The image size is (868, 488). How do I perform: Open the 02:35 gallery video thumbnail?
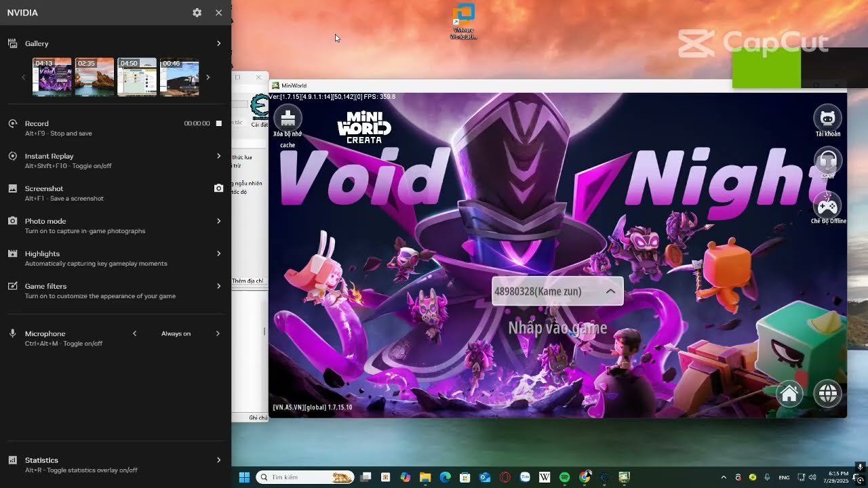[94, 77]
